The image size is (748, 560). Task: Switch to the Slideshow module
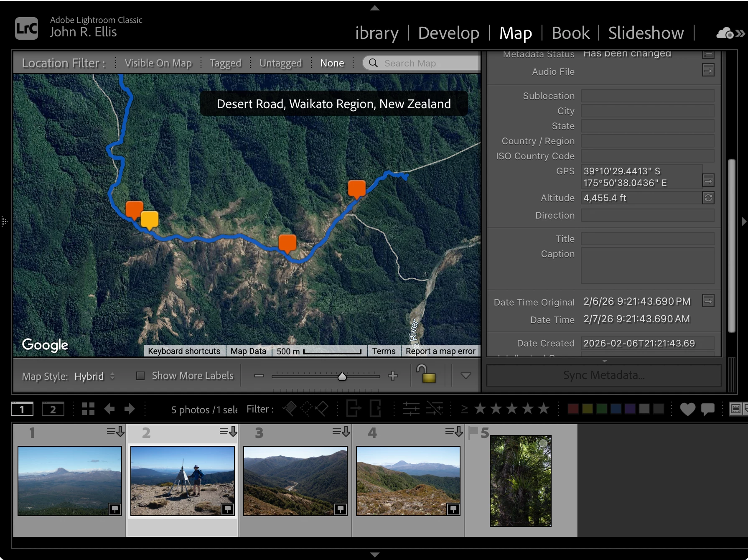coord(646,33)
